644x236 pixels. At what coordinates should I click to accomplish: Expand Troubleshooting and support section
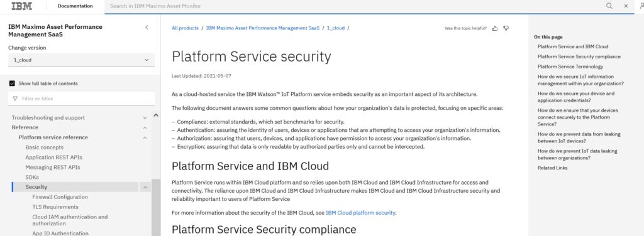pyautogui.click(x=145, y=118)
